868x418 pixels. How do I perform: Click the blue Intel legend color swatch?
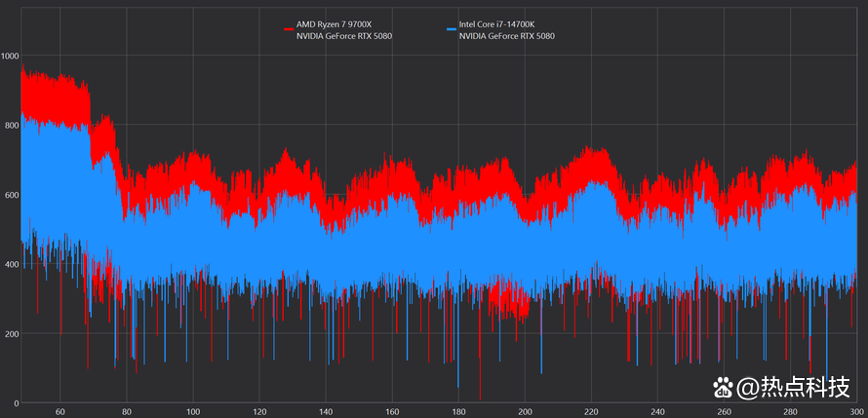click(451, 29)
